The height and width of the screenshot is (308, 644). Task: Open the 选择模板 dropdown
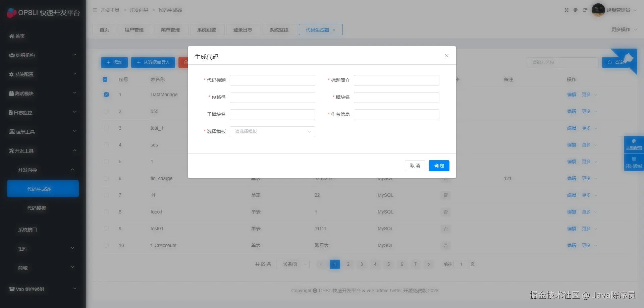click(272, 132)
